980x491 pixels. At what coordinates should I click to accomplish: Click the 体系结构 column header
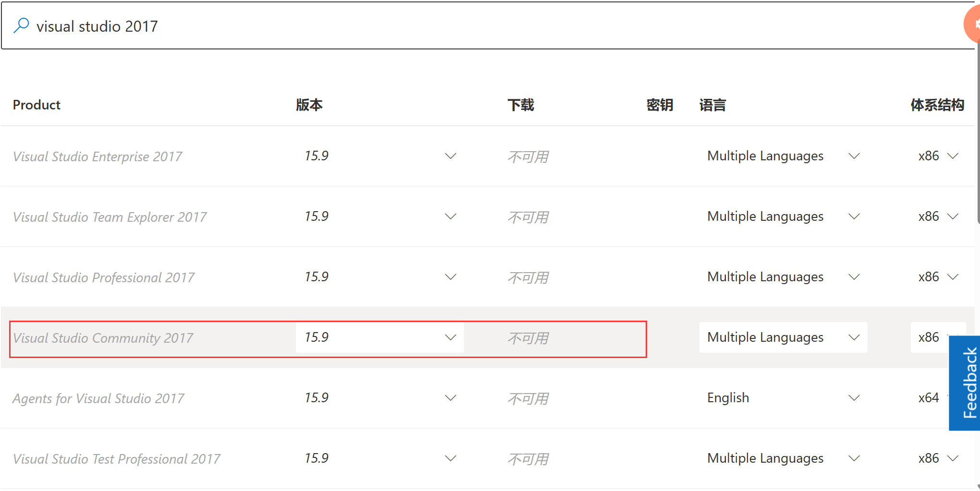tap(937, 105)
